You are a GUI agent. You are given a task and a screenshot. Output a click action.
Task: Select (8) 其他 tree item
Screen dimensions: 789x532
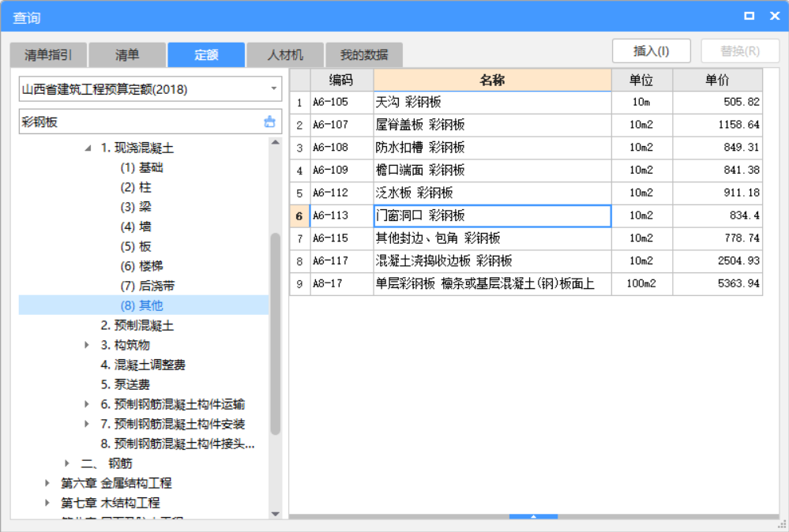pos(144,305)
